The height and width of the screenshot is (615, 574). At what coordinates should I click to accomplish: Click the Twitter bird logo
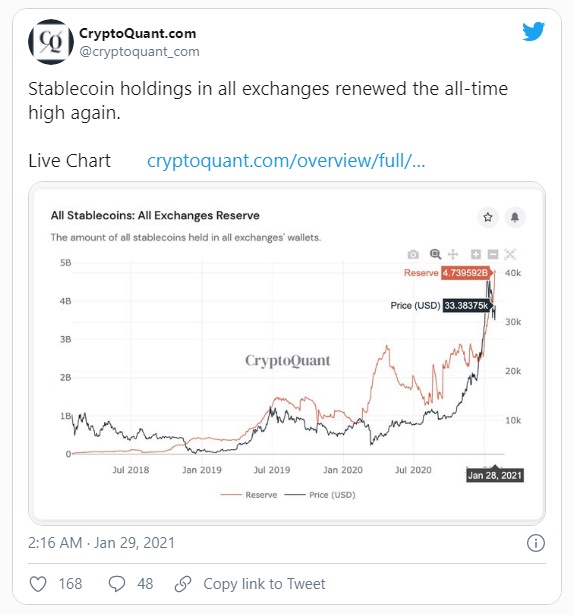(x=533, y=31)
